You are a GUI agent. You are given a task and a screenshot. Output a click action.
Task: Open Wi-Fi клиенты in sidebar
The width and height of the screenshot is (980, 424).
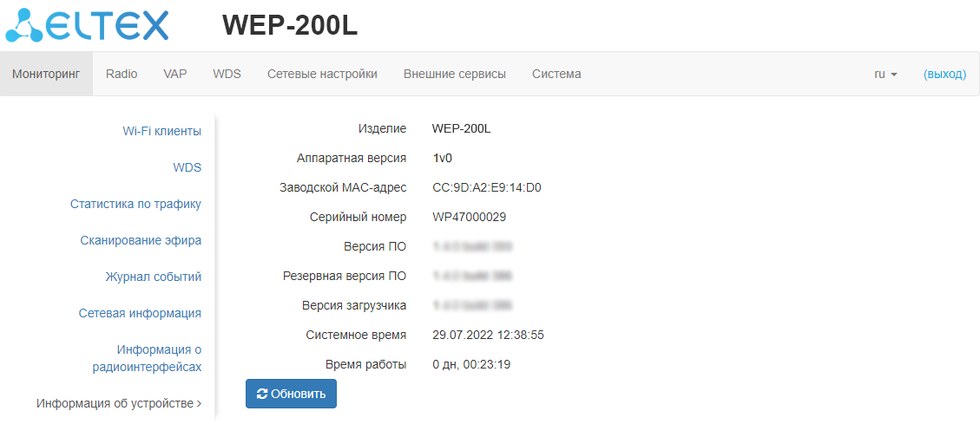coord(161,131)
